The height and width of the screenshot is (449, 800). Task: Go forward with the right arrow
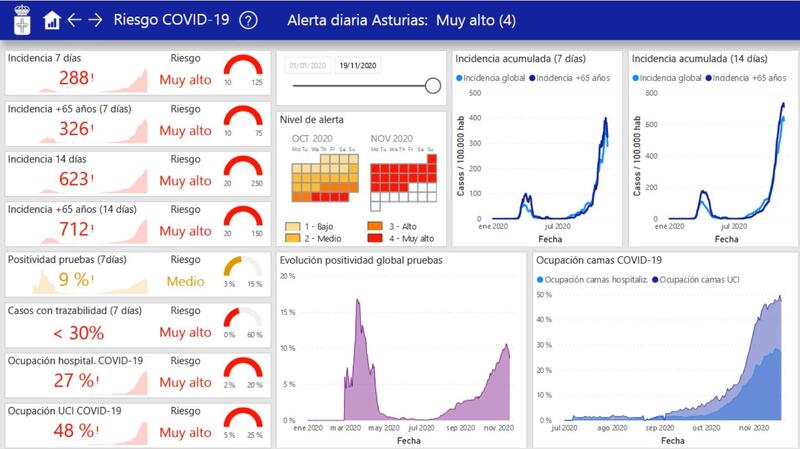[x=96, y=20]
